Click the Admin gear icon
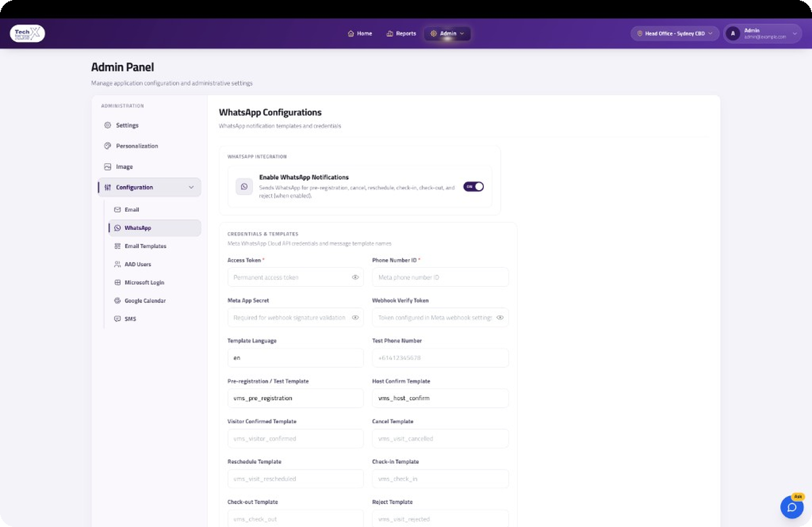Screen dimensions: 812x527 click(x=434, y=33)
